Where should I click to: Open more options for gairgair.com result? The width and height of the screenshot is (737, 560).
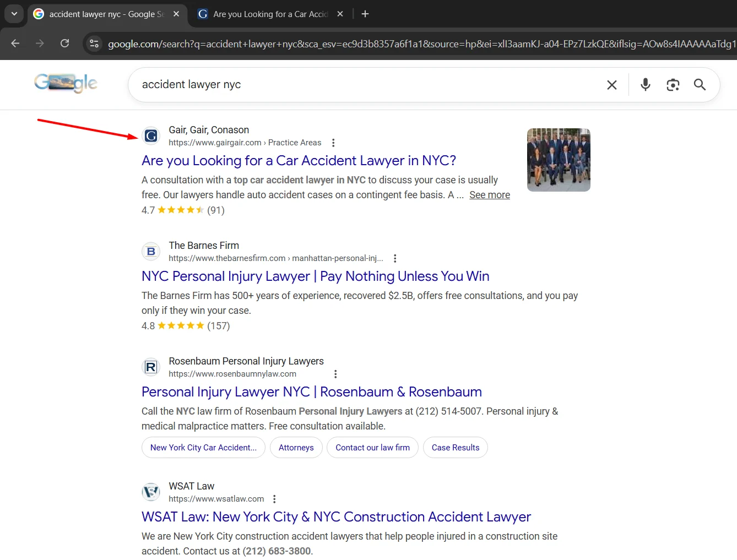tap(333, 143)
